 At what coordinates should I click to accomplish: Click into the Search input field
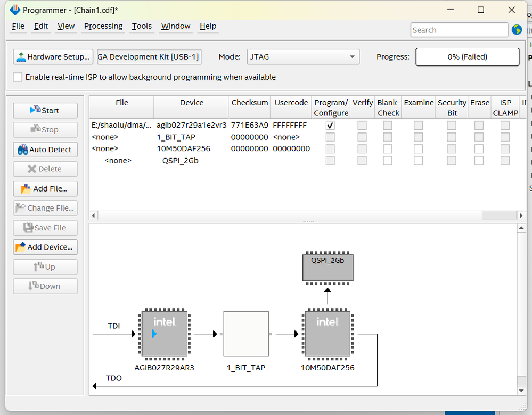point(459,30)
